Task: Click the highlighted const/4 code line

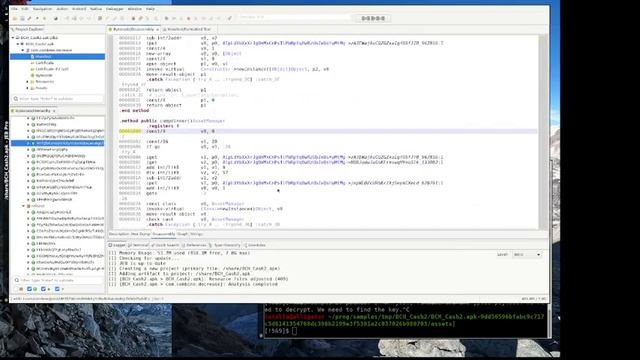Action: pyautogui.click(x=328, y=131)
